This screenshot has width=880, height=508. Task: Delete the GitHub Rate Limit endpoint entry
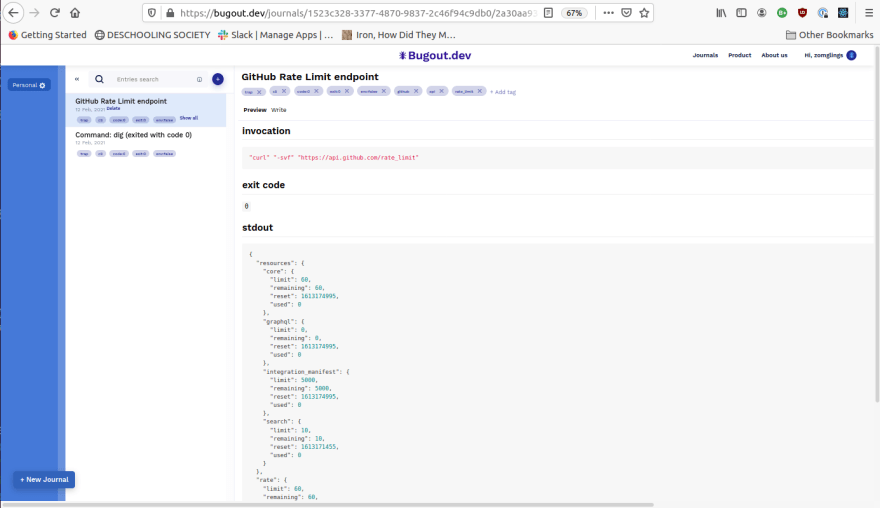[x=113, y=108]
